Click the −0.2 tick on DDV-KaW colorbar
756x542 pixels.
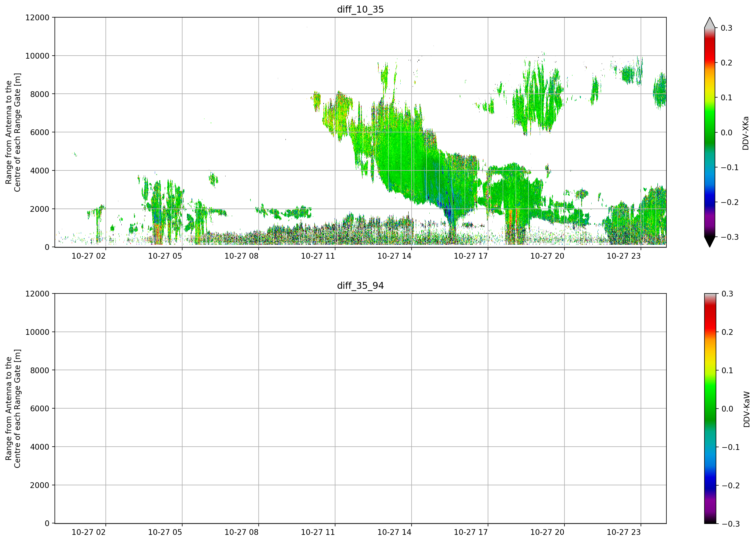click(x=730, y=485)
